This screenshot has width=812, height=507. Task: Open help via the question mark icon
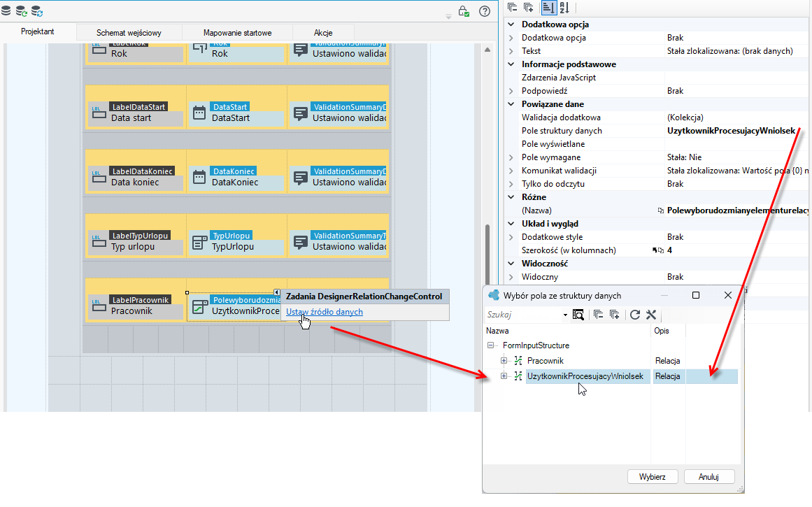[x=485, y=11]
